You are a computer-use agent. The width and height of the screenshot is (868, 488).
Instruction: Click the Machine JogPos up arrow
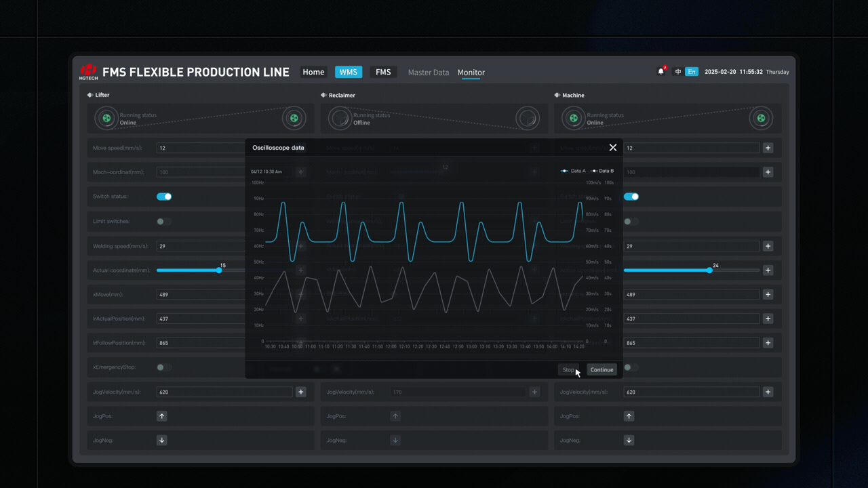tap(629, 416)
